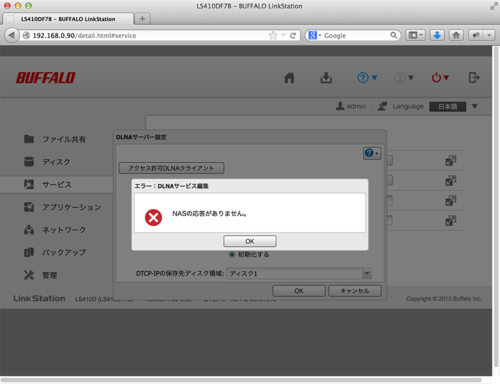
Task: Click the admin user icon
Action: [x=340, y=106]
